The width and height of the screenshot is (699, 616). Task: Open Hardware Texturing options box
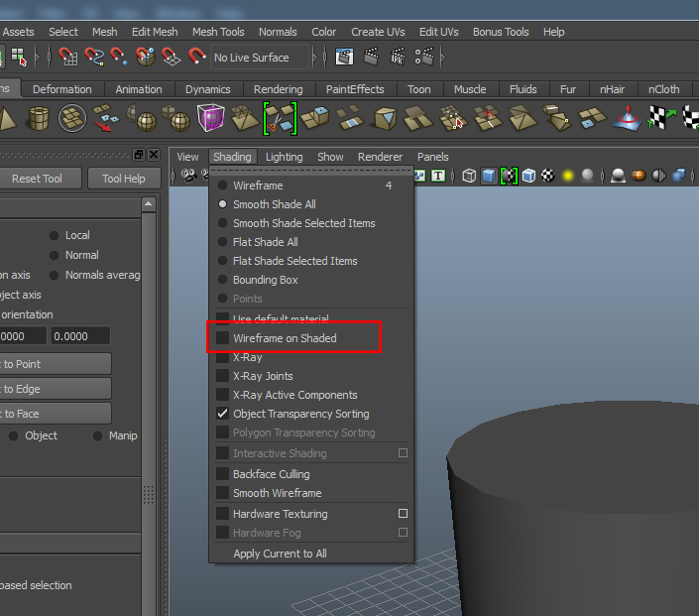(x=403, y=514)
